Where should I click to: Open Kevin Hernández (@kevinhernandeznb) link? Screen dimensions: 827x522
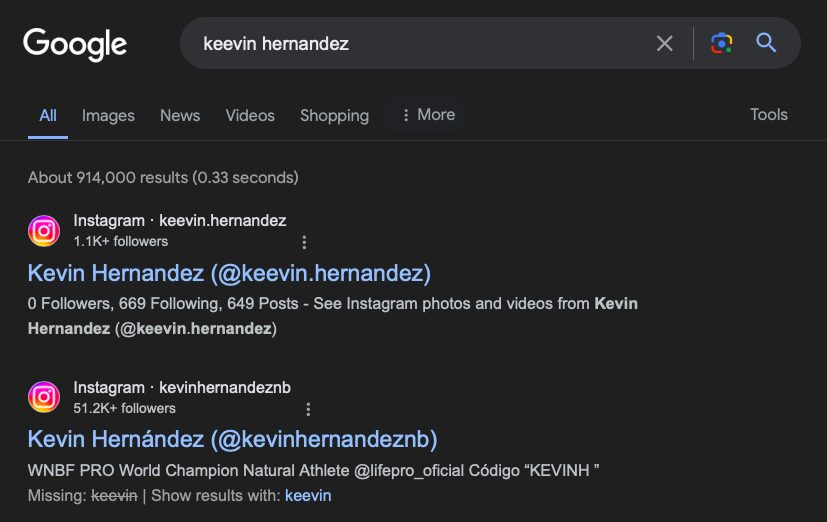(232, 439)
